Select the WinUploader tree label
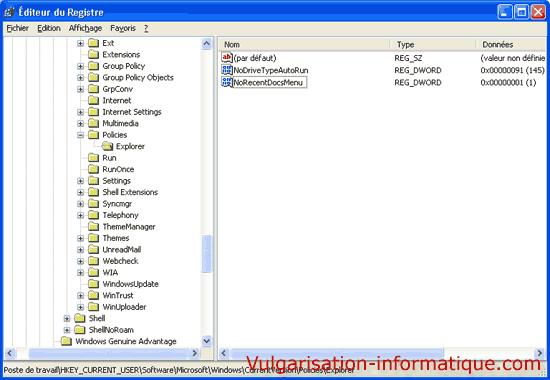The width and height of the screenshot is (550, 380). pos(124,307)
